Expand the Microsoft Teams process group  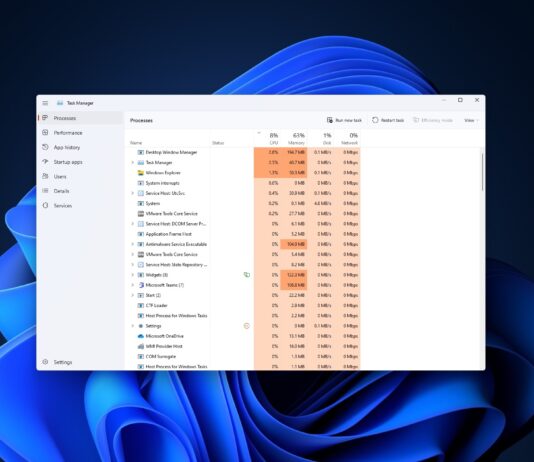coord(132,285)
